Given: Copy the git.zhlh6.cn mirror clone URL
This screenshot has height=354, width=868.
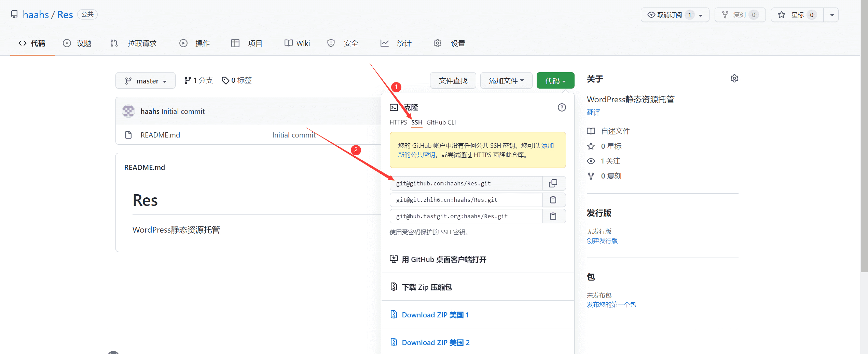Looking at the screenshot, I should pos(553,200).
